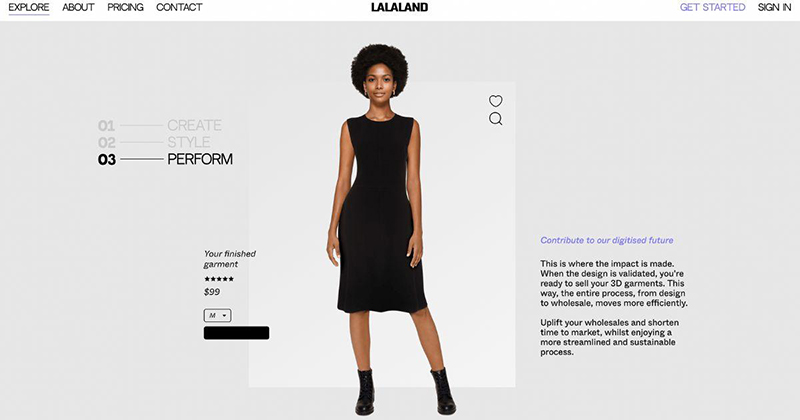Select step 03 PERFORM
Screen dimensions: 800x420
click(165, 159)
